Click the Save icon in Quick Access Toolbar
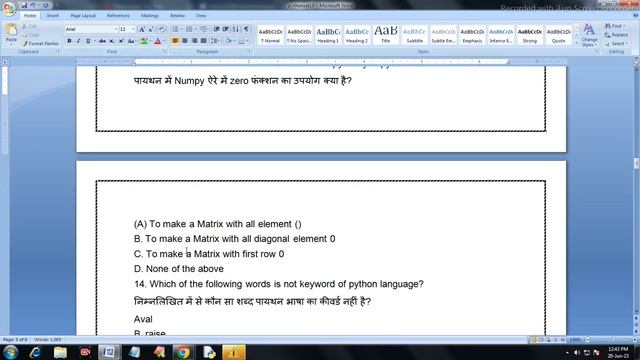The height and width of the screenshot is (360, 640). point(24,5)
